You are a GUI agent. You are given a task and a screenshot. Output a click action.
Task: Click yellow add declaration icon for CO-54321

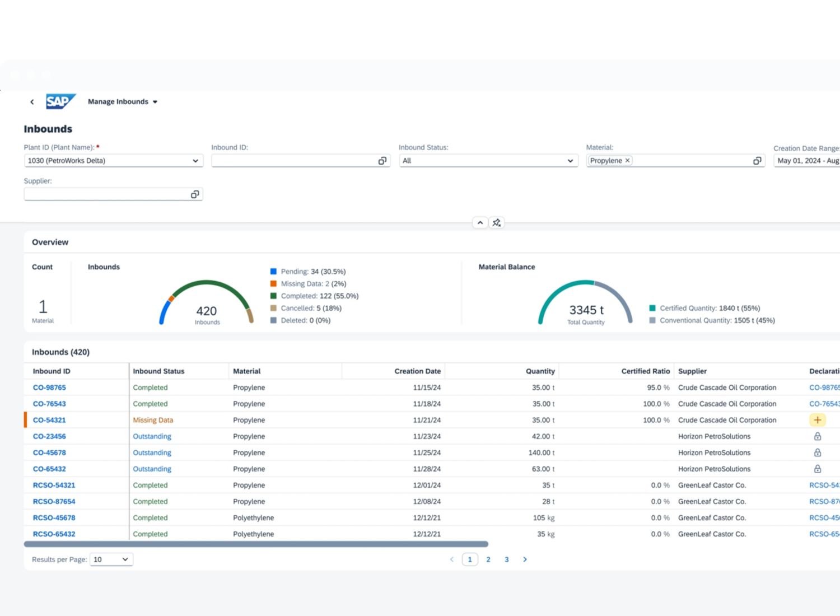click(x=817, y=420)
